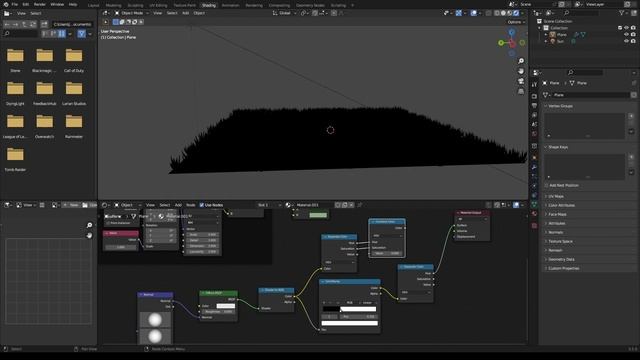Open the Help menu
Screen dimensions: 640x360
coord(73,4)
